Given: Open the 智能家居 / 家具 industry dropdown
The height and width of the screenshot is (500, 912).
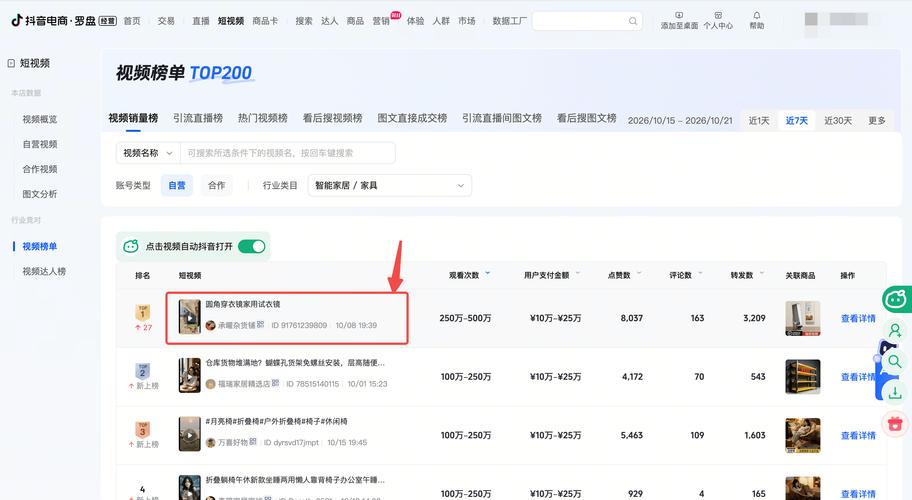Looking at the screenshot, I should click(x=390, y=185).
